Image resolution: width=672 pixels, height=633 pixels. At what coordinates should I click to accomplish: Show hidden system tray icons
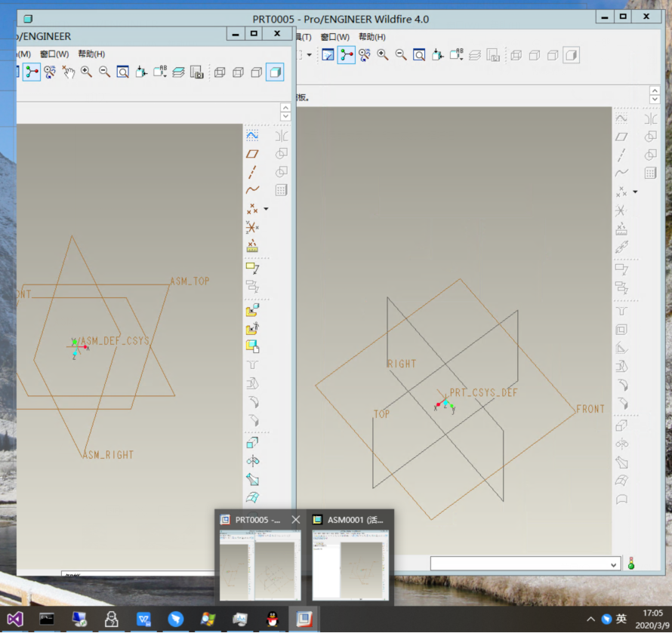pyautogui.click(x=590, y=619)
